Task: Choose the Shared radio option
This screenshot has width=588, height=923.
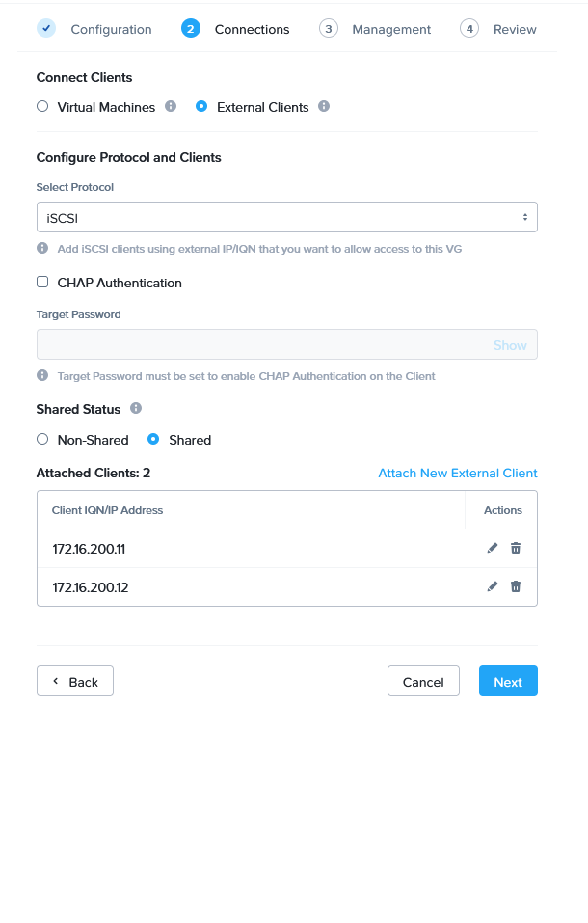Action: click(x=153, y=439)
